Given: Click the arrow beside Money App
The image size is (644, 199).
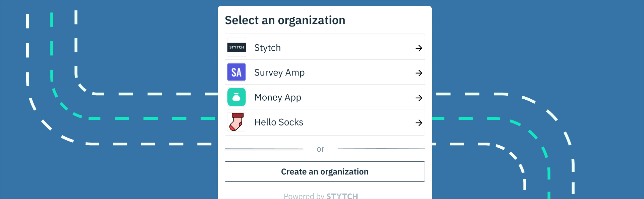Looking at the screenshot, I should point(419,98).
